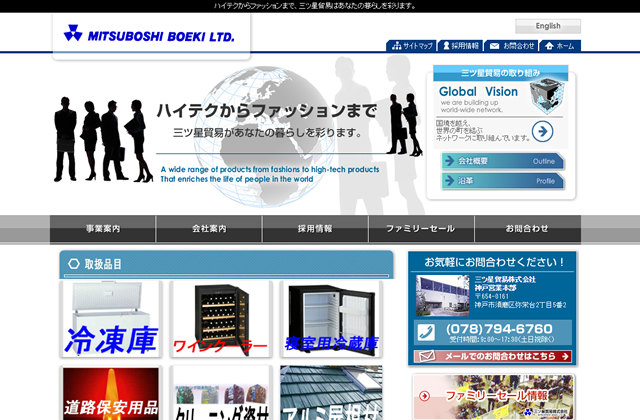640x420 pixels.
Task: Click phone number (078)794-6760
Action: (x=499, y=329)
